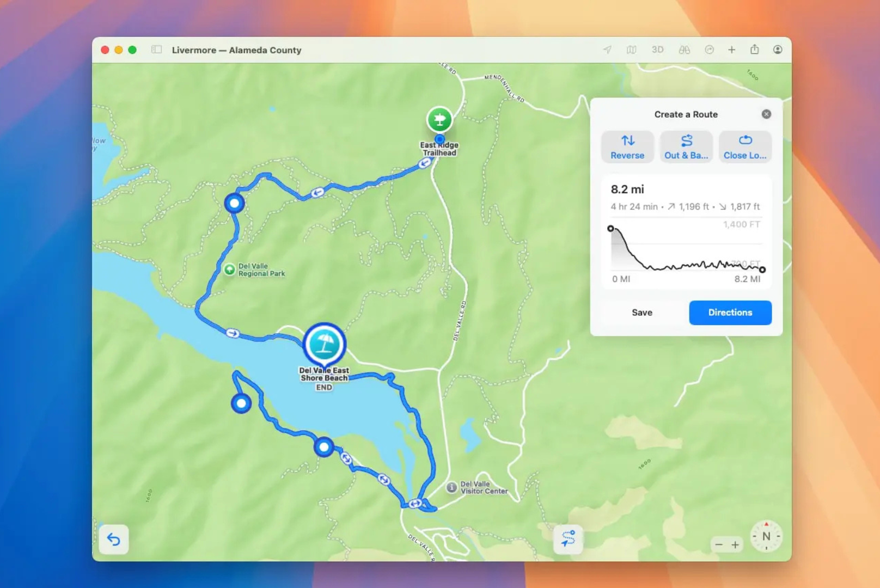Image resolution: width=880 pixels, height=588 pixels.
Task: Reverse the route direction
Action: tap(627, 146)
